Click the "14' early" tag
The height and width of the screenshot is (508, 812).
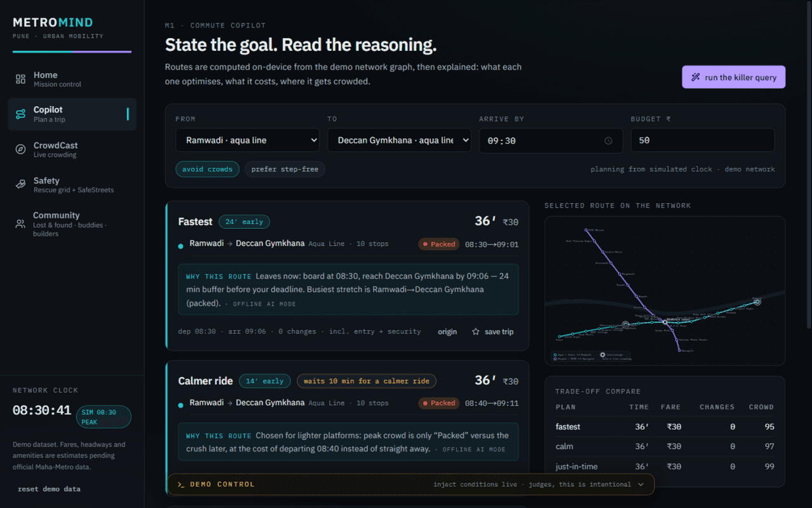265,381
